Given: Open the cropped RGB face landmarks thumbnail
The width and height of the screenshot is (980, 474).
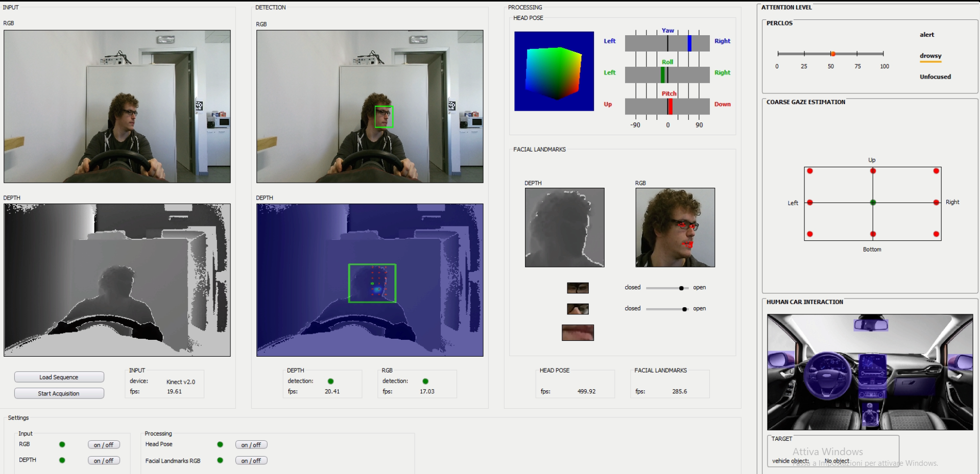Looking at the screenshot, I should pyautogui.click(x=675, y=228).
